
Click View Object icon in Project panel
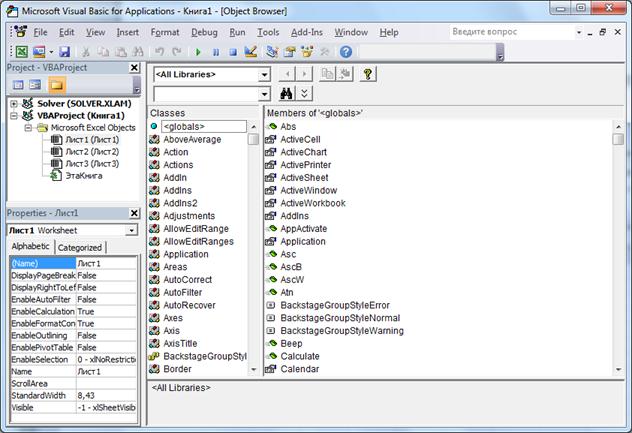(35, 85)
